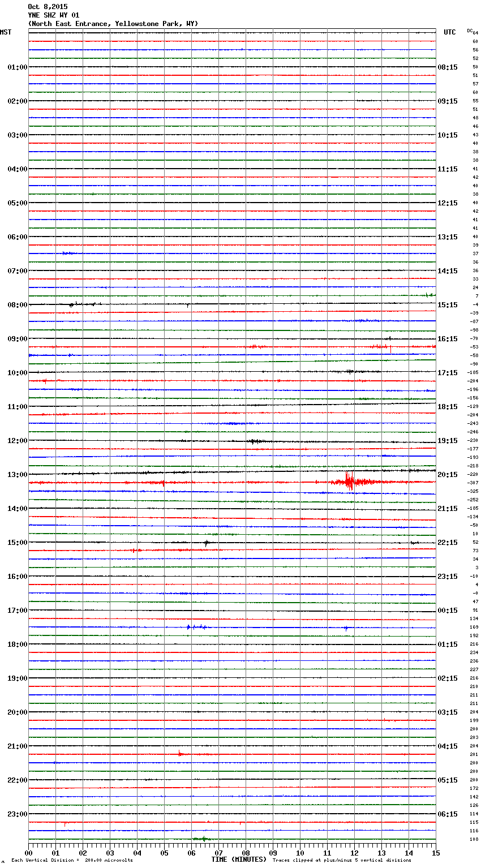
Task: Click the '05' minute tick label on the axis
Action: (164, 853)
